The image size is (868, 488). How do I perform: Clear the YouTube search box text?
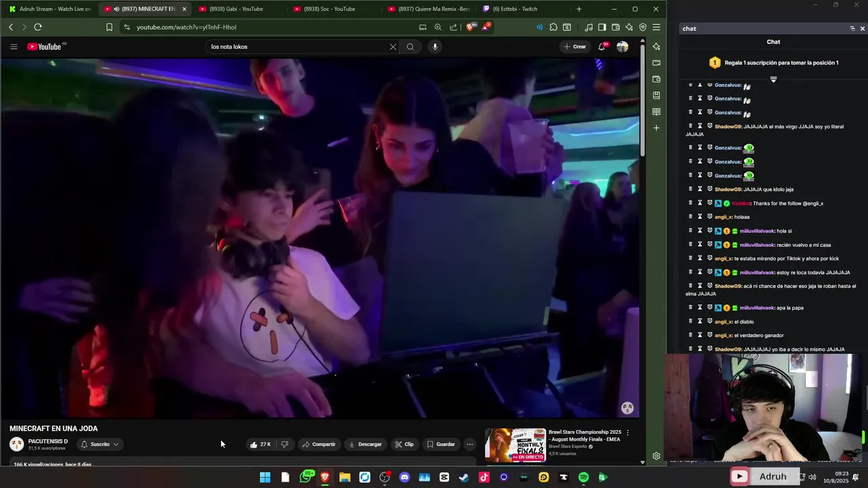(393, 47)
